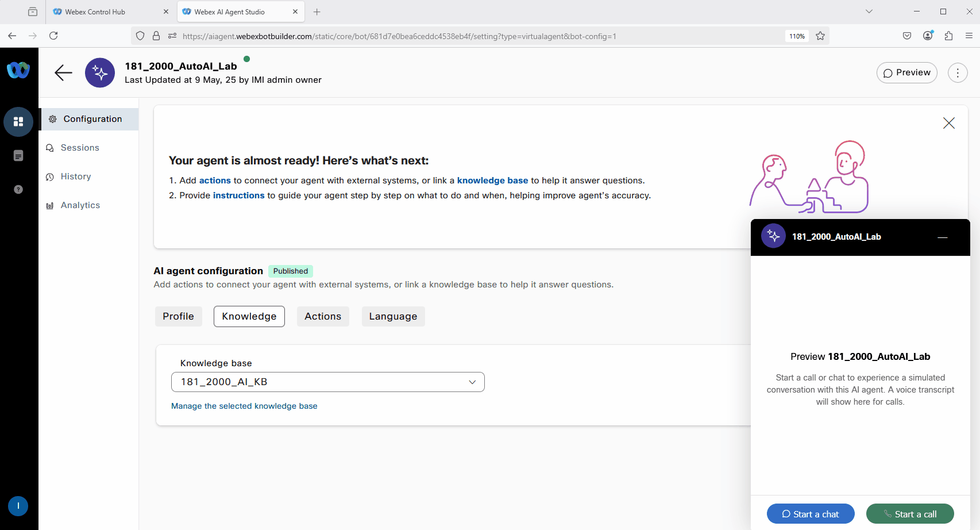Screen dimensions: 980x530
Task: Open the browser tab list chevron
Action: click(869, 11)
